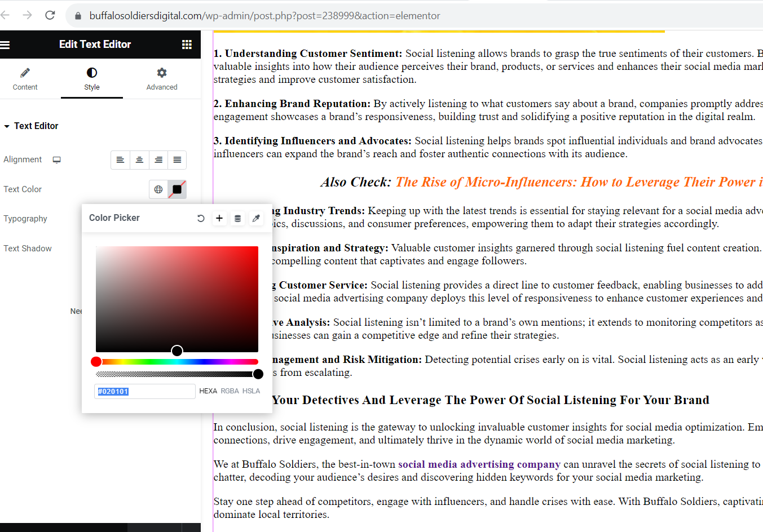Activate the color eyedropper tool
Screen dimensions: 763x532
point(257,218)
